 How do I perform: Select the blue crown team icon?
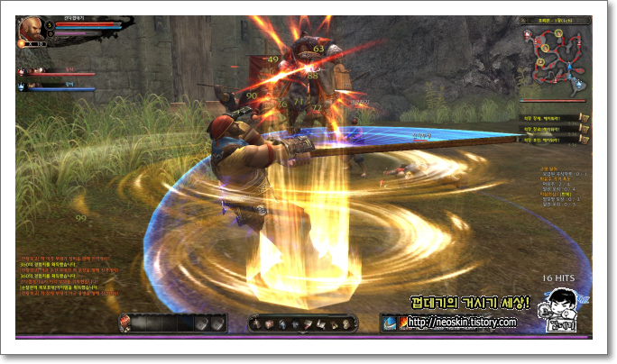21,86
